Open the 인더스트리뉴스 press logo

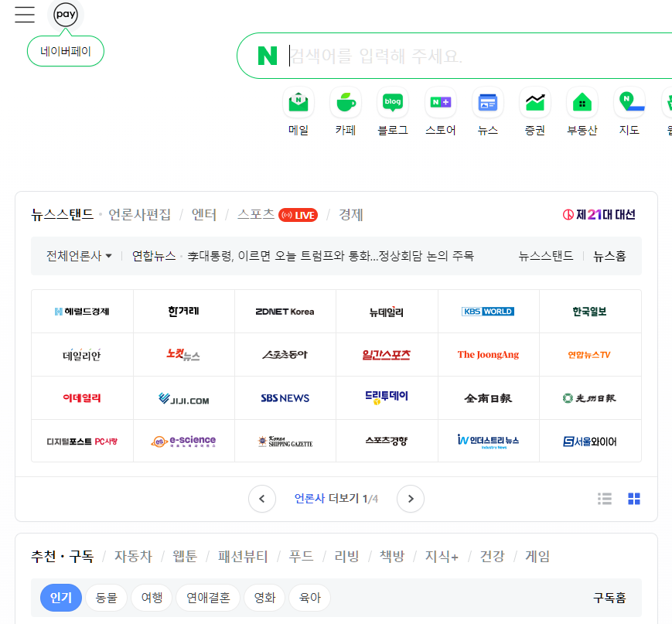[488, 441]
